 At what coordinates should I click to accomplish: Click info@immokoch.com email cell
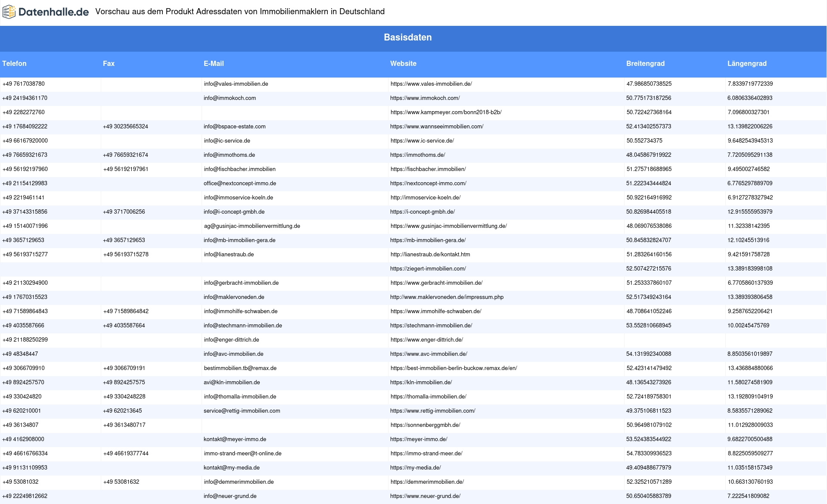point(230,98)
